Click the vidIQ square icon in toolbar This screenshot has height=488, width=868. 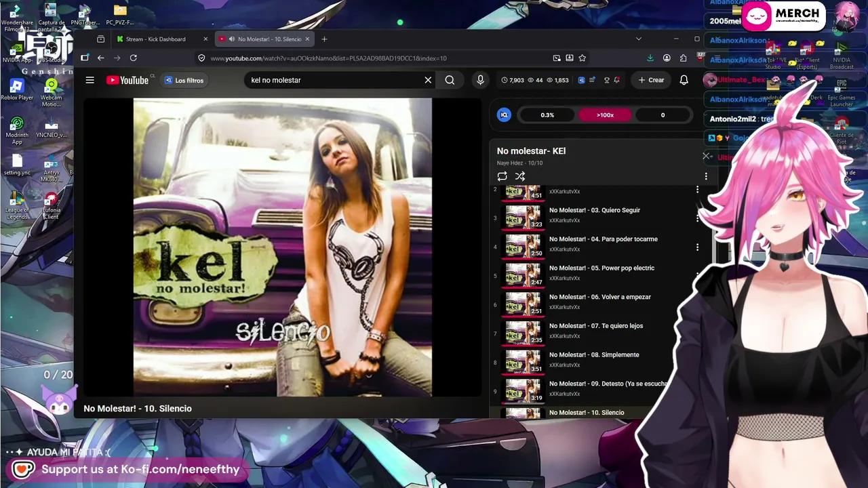pyautogui.click(x=581, y=80)
